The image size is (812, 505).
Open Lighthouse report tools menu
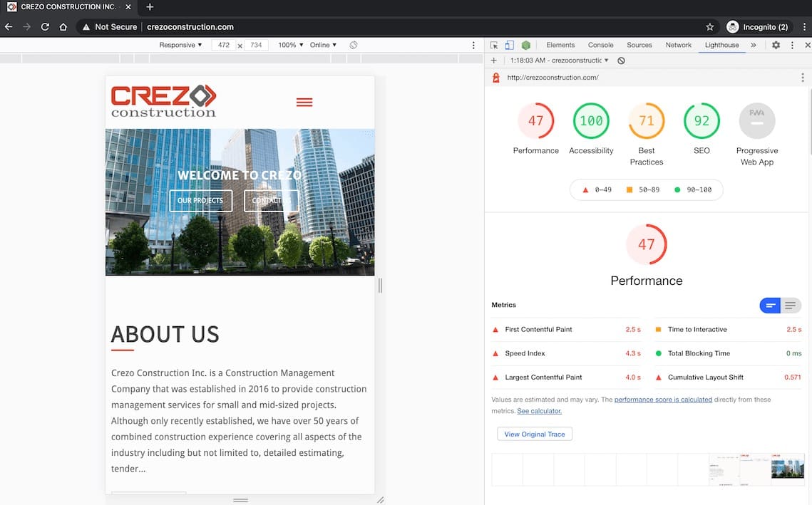tap(803, 78)
